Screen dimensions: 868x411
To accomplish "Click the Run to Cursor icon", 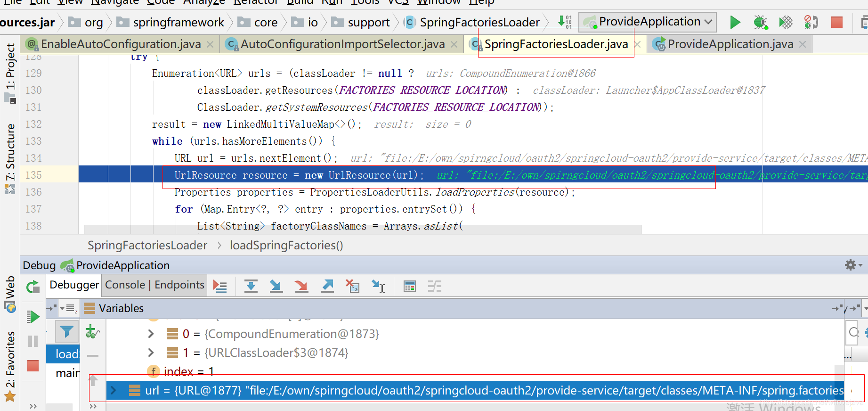I will [x=378, y=286].
